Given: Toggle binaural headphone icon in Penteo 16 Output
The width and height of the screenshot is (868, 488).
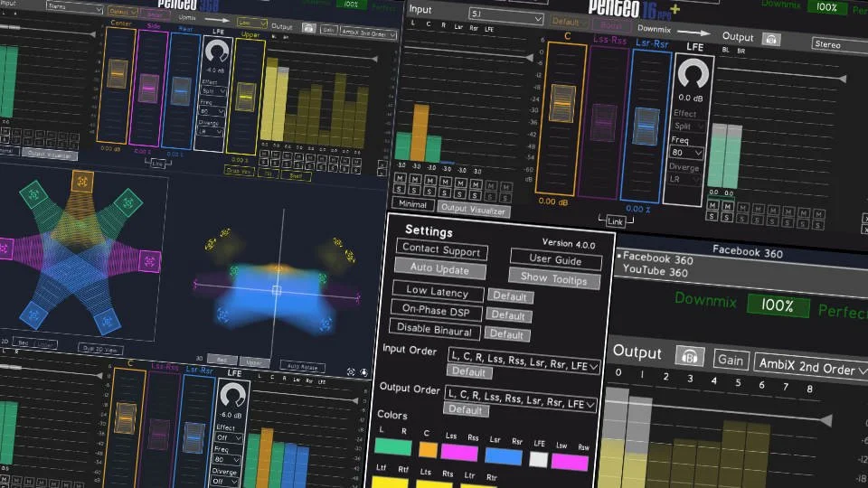Looking at the screenshot, I should click(x=771, y=39).
